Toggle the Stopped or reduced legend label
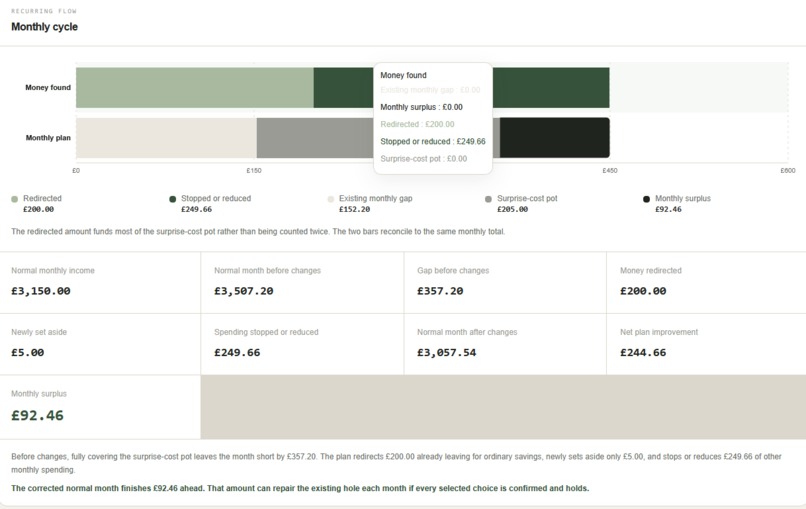806x509 pixels. tap(216, 198)
